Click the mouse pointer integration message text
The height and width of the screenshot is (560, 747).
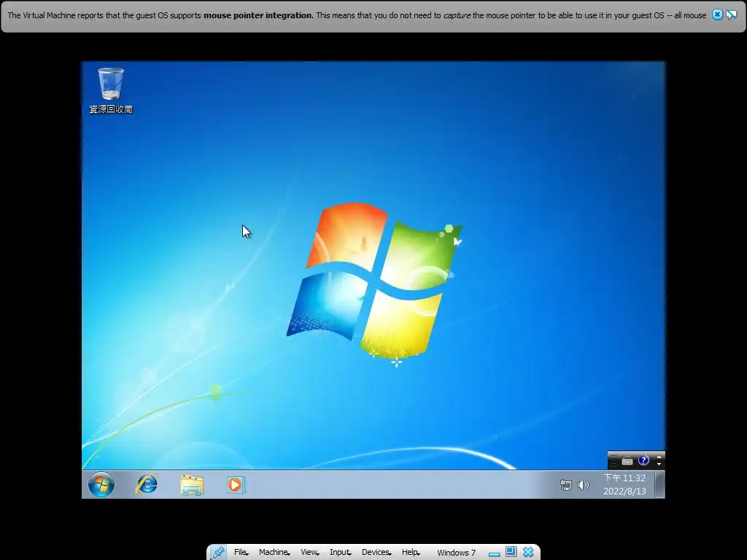(357, 16)
